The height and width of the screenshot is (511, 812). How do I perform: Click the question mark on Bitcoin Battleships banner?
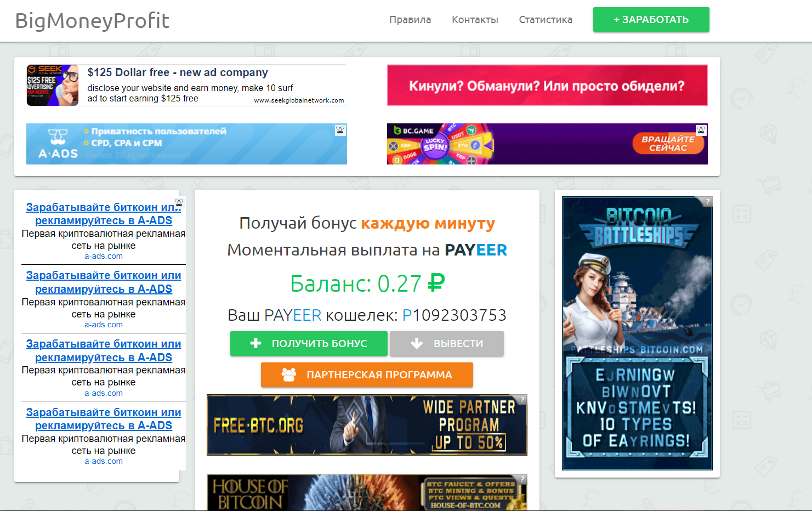tap(708, 202)
